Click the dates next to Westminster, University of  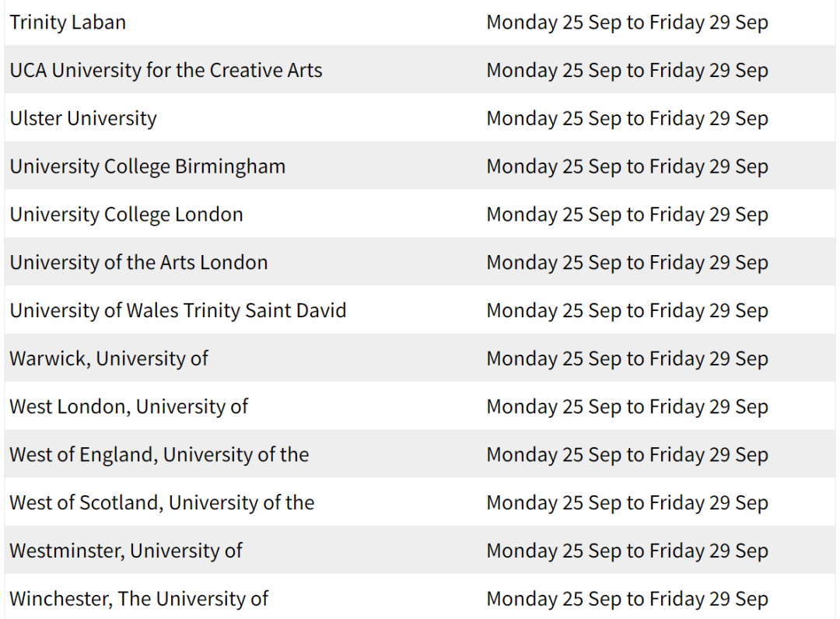(628, 551)
